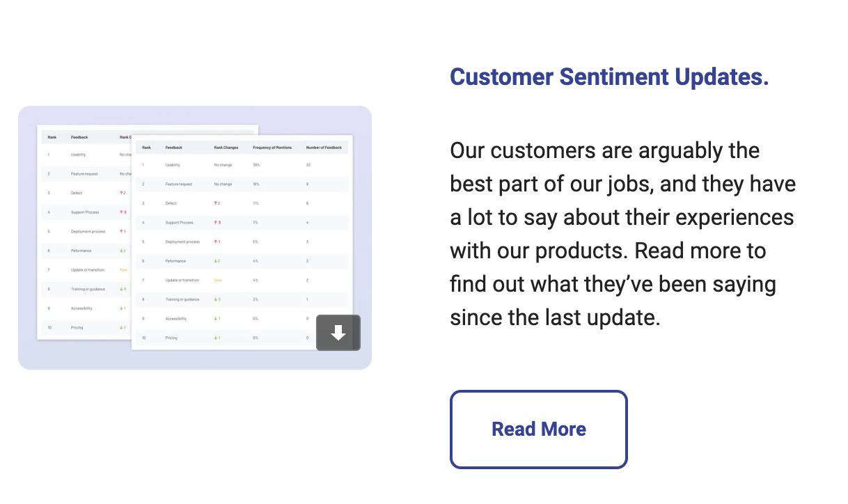Click the Rank Changes header in the front table
848x504 pixels.
click(x=226, y=148)
